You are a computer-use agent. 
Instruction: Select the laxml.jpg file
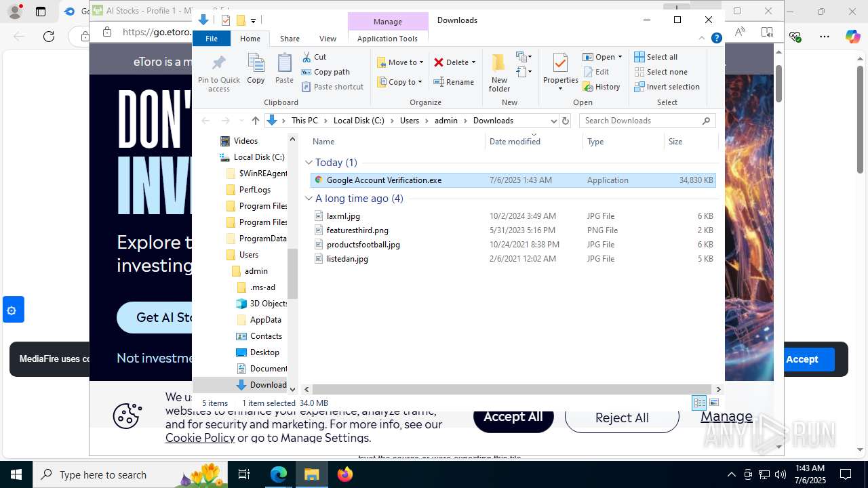point(343,216)
